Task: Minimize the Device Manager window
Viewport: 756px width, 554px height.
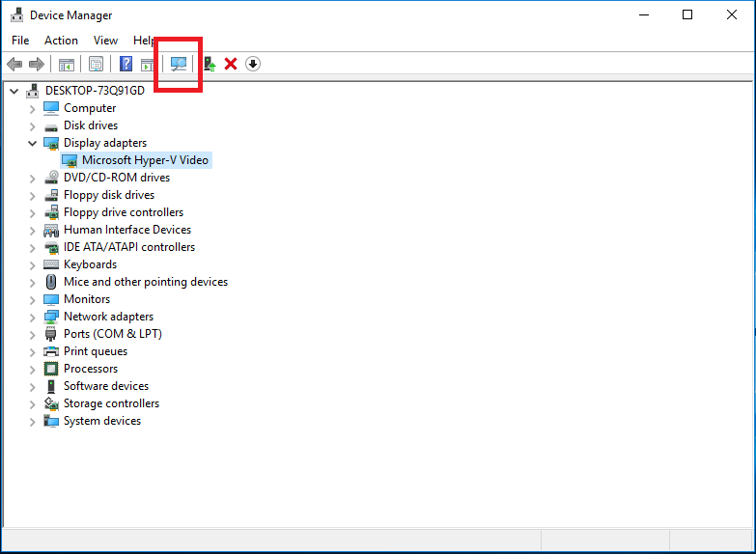Action: [x=644, y=14]
